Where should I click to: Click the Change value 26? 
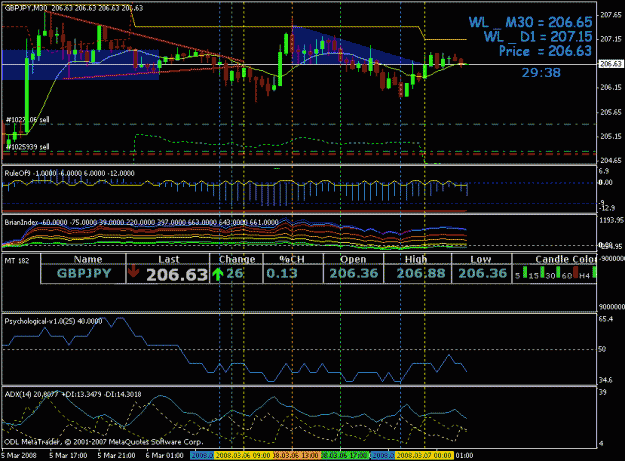(235, 273)
